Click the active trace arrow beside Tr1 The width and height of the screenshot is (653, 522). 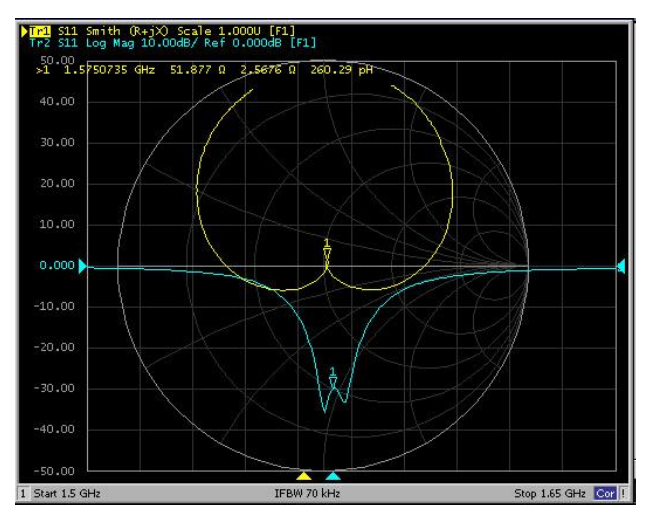point(24,33)
